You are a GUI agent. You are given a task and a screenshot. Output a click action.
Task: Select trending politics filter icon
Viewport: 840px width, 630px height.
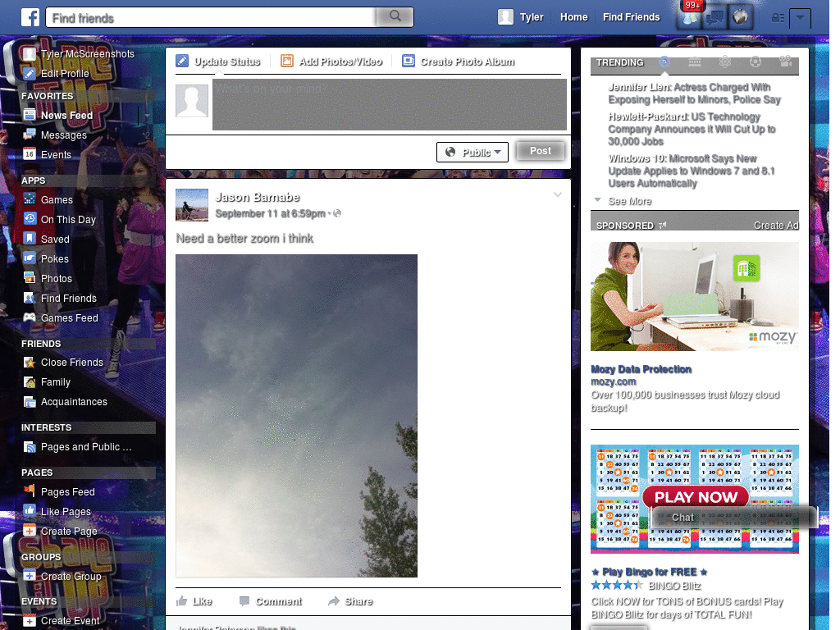(x=694, y=62)
